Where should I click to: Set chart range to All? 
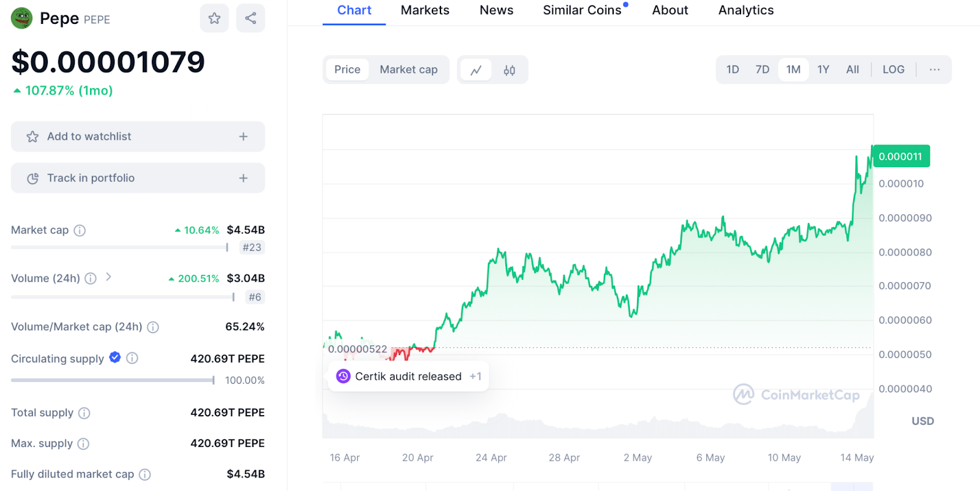pyautogui.click(x=853, y=70)
